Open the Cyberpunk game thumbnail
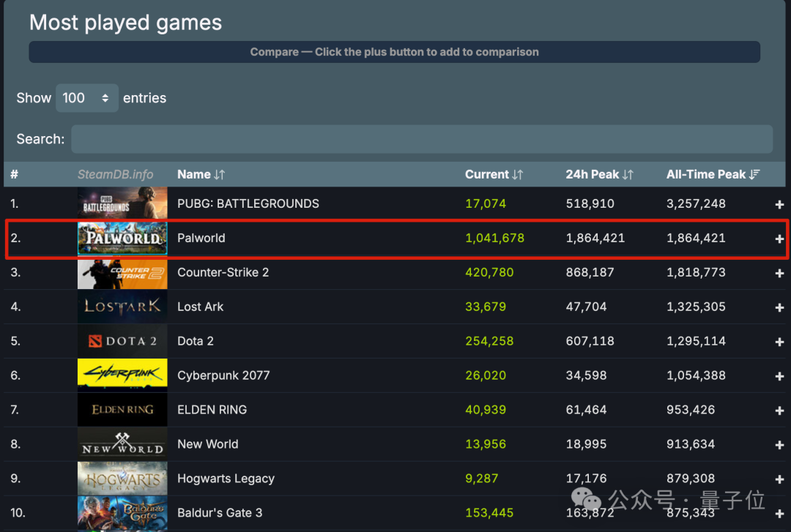Image resolution: width=791 pixels, height=532 pixels. (x=122, y=375)
